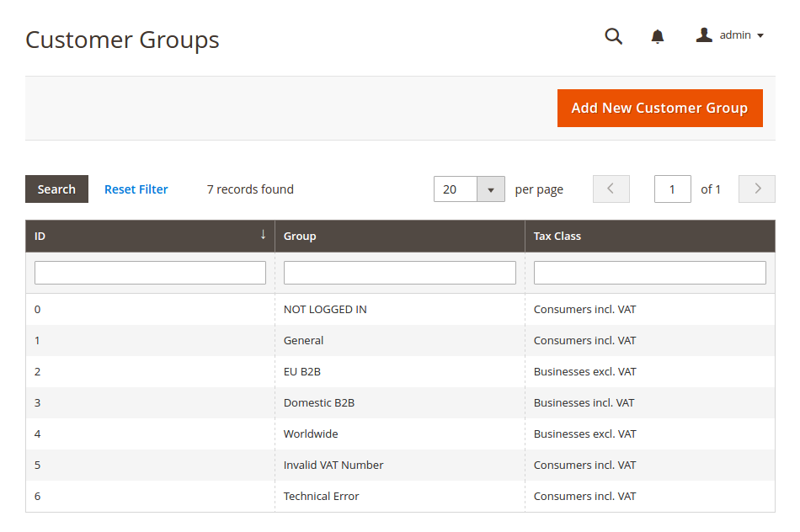
Task: Click the ID column sort arrow
Action: click(x=263, y=235)
